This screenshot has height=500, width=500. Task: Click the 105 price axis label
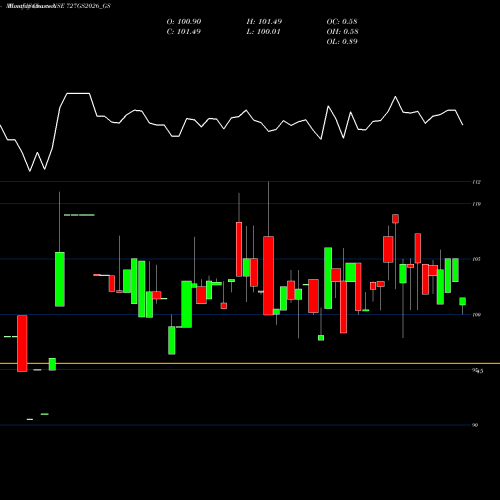pyautogui.click(x=477, y=259)
